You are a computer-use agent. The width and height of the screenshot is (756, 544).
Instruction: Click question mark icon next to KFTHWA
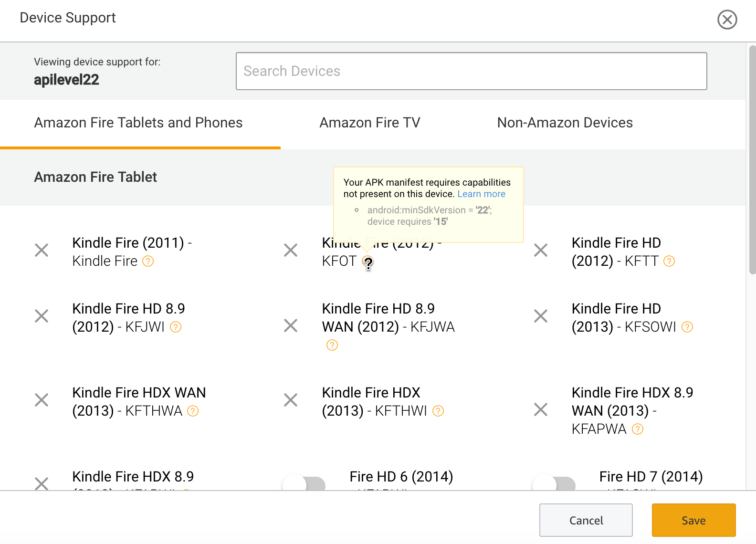point(193,411)
